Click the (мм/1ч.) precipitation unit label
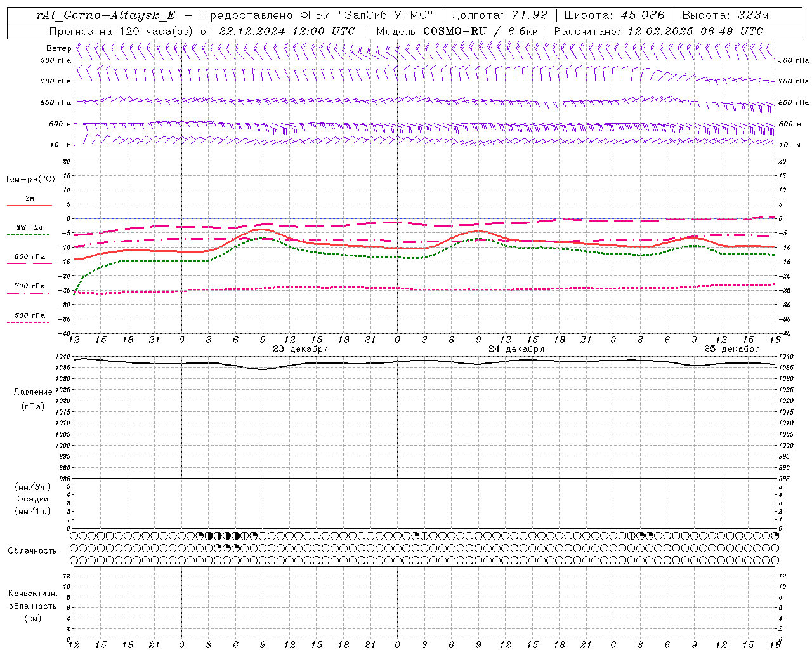 click(33, 511)
